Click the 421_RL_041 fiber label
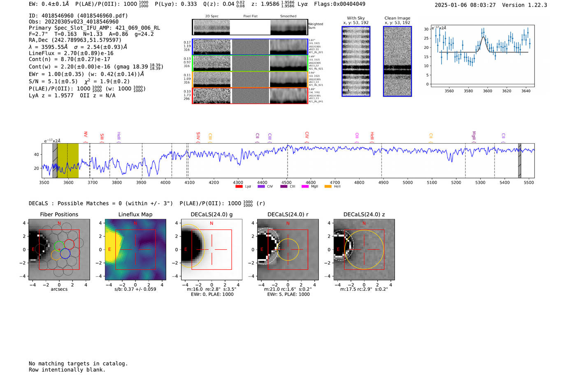The image size is (576, 392). [316, 102]
